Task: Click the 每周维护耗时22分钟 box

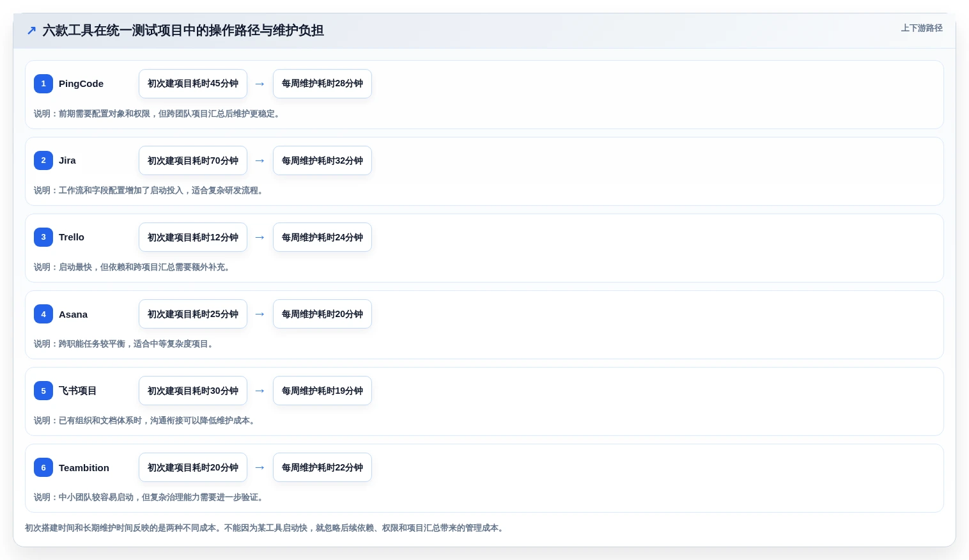Action: (x=322, y=467)
